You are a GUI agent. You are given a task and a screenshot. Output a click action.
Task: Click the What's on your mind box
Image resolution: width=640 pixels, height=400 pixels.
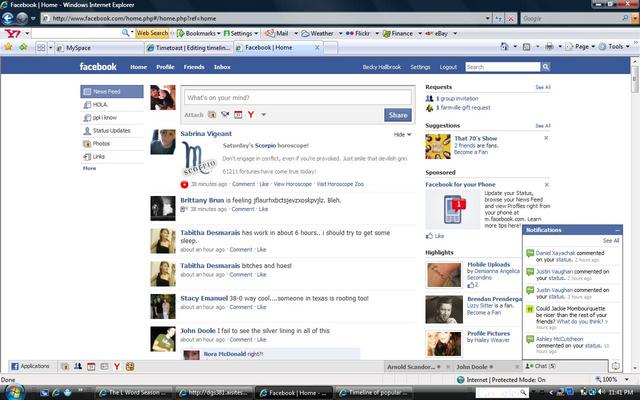pos(298,98)
